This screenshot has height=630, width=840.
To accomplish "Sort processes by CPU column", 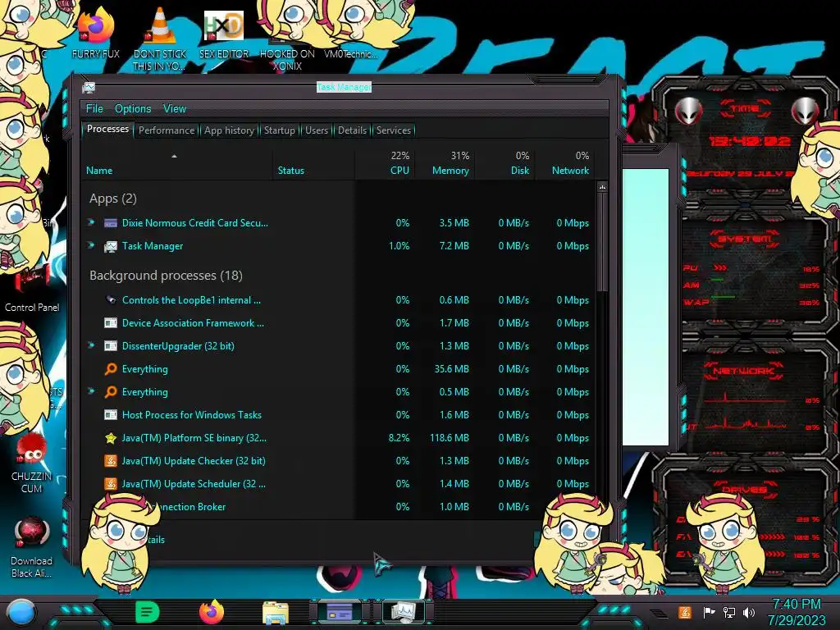I will click(385, 164).
